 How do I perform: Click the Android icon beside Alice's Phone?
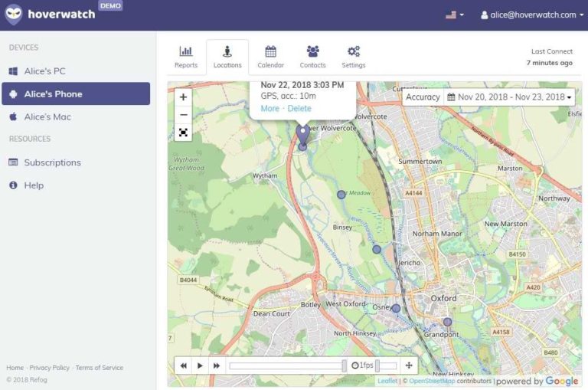coord(13,93)
